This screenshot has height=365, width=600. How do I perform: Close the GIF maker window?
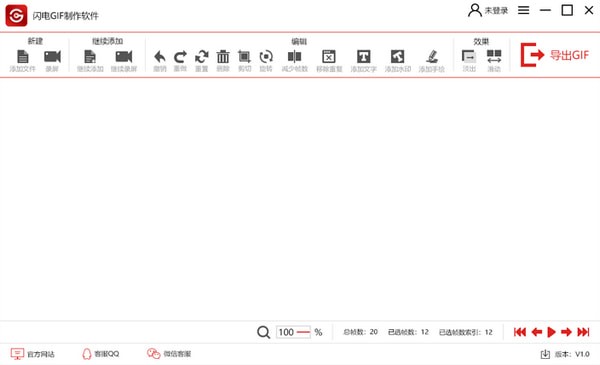point(589,10)
